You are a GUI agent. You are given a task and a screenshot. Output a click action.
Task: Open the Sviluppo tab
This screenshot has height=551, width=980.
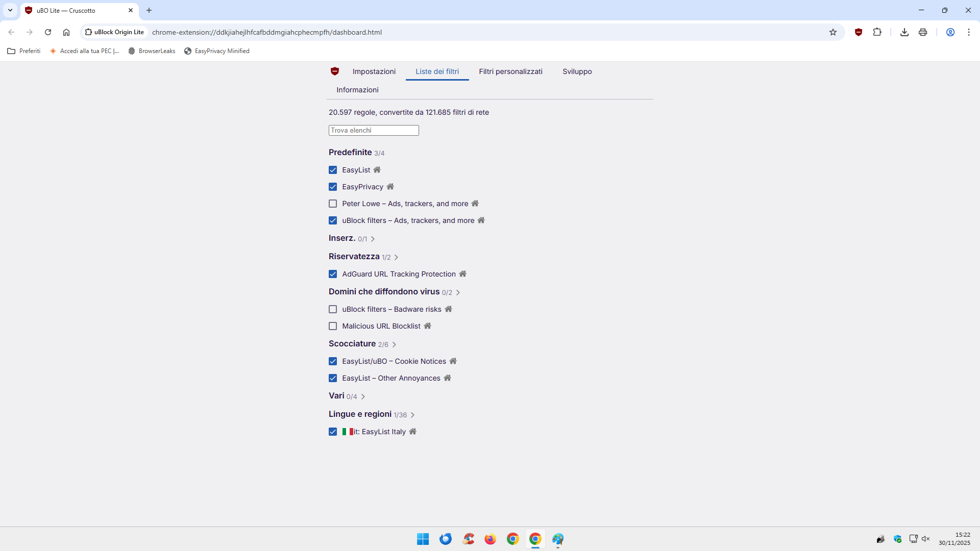tap(577, 71)
